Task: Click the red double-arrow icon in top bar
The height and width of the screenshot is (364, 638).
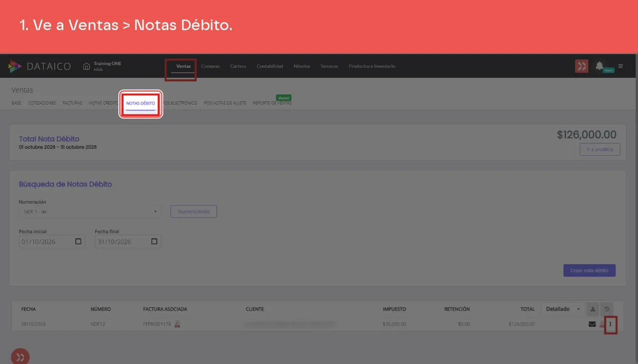Action: click(x=582, y=66)
